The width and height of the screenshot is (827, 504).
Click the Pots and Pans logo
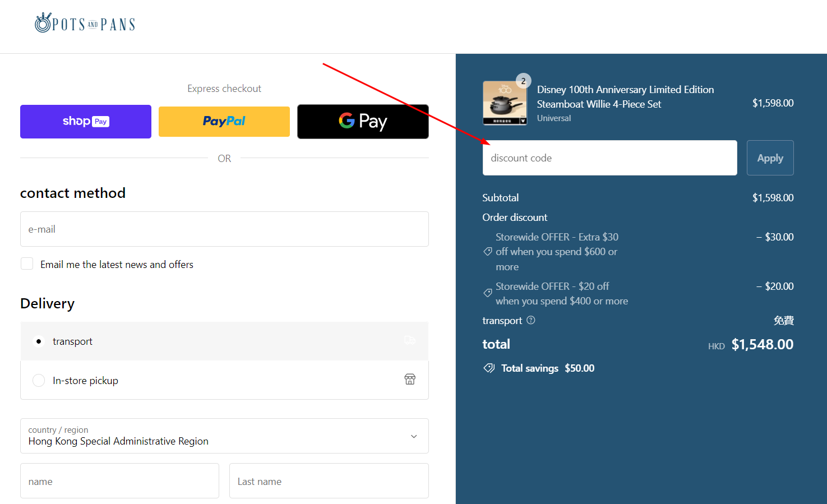coord(85,23)
